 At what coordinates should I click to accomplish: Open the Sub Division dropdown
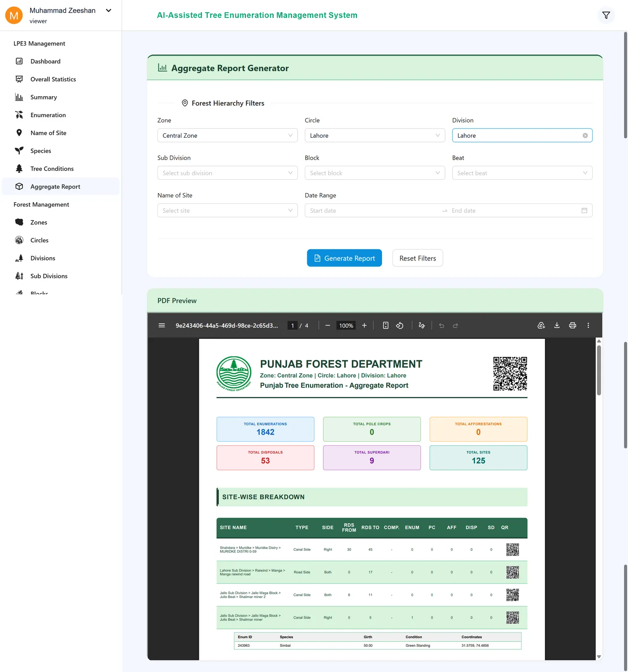(x=228, y=173)
